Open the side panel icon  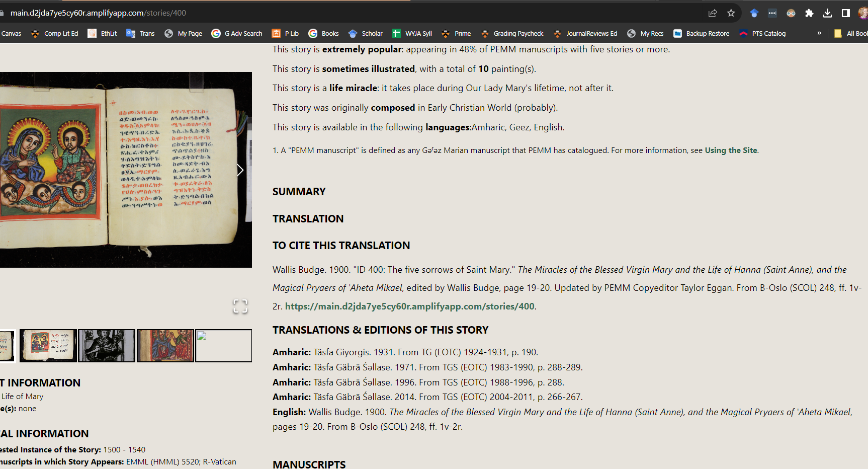tap(846, 13)
